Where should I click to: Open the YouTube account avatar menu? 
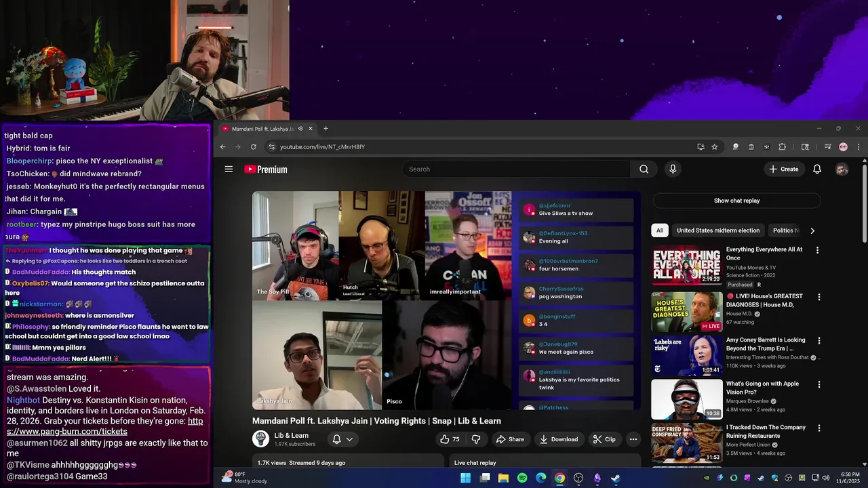coord(842,169)
